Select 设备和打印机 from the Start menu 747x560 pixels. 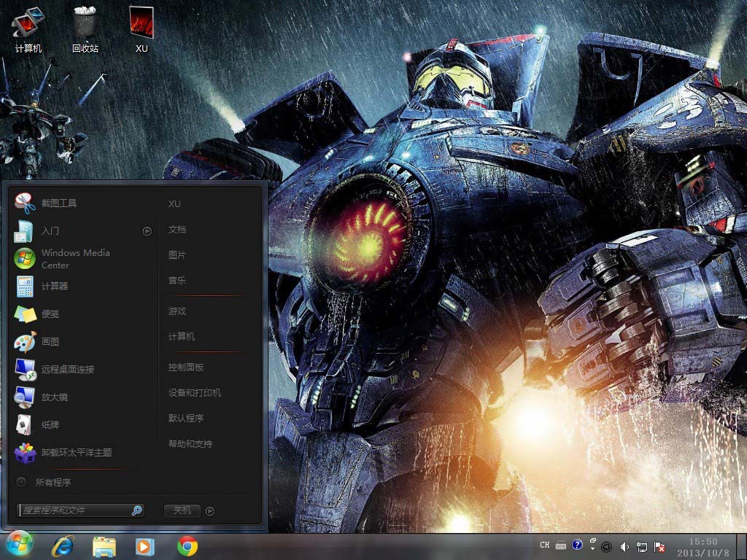195,393
